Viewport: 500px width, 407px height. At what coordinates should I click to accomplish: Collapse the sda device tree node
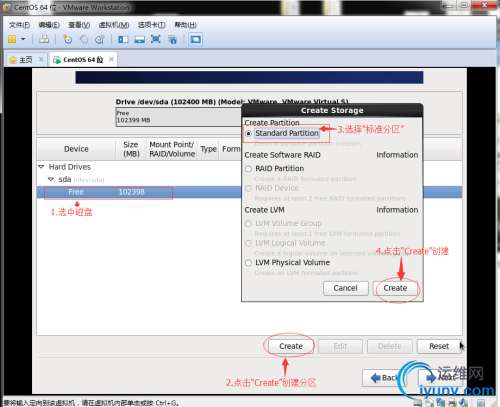(x=51, y=179)
